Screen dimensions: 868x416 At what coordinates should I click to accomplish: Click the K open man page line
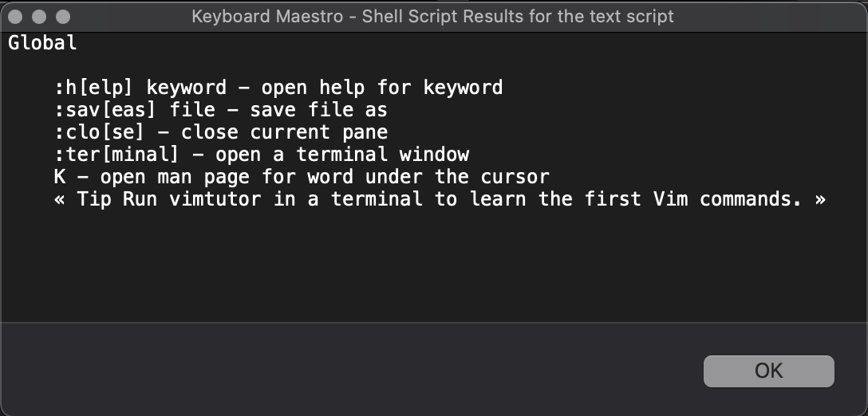coord(302,176)
